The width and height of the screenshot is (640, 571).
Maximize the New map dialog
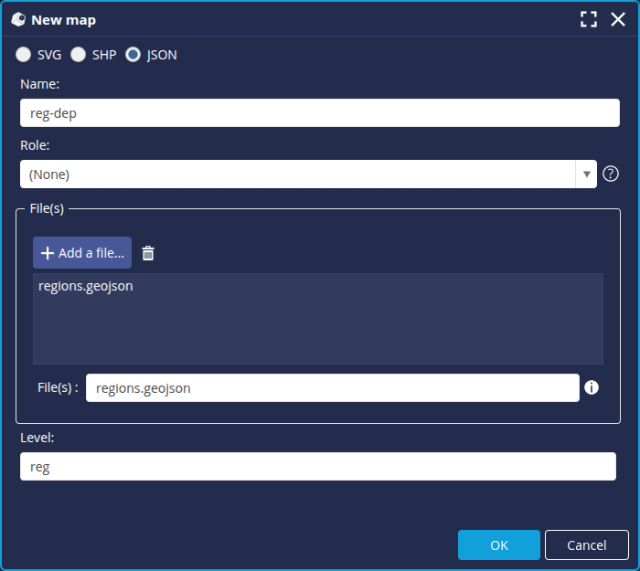589,20
